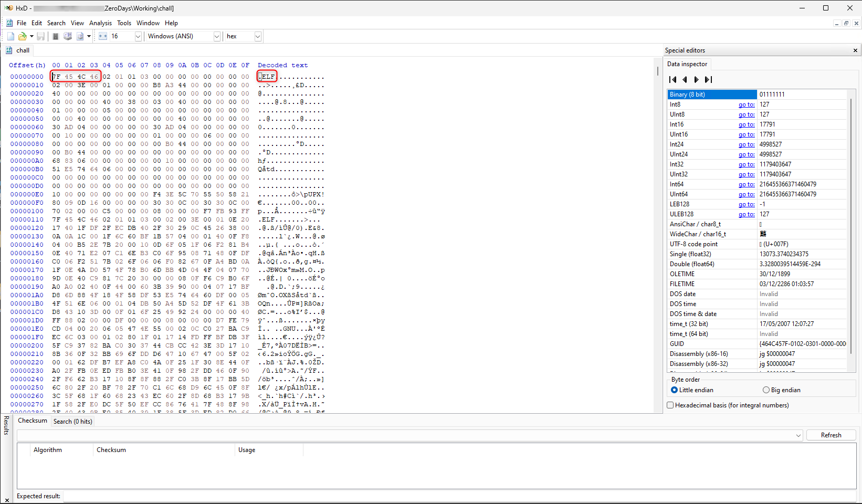Step to next value in Data inspector
This screenshot has width=862, height=504.
(696, 79)
